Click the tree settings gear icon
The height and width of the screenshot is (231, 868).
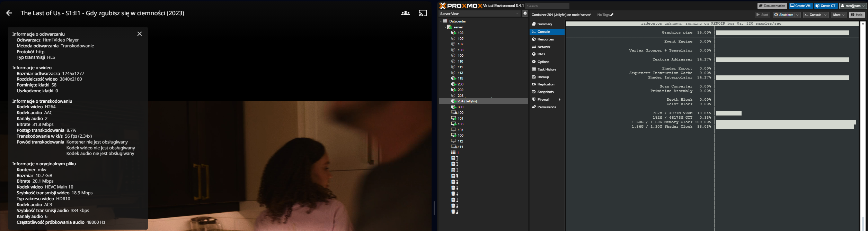[525, 13]
